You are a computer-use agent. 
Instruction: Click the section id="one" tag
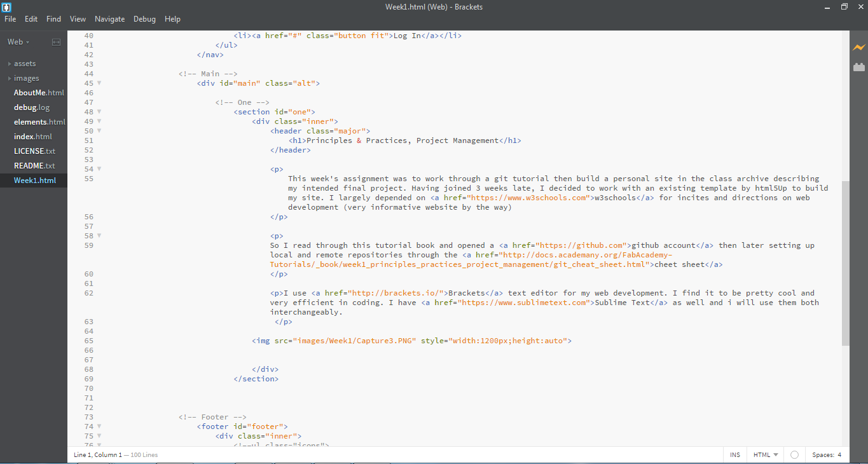[x=274, y=112]
